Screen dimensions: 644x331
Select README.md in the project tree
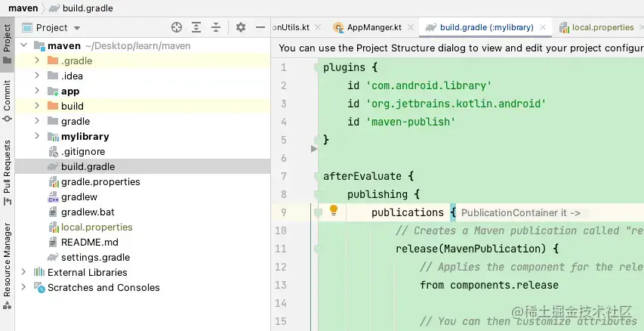pos(90,242)
